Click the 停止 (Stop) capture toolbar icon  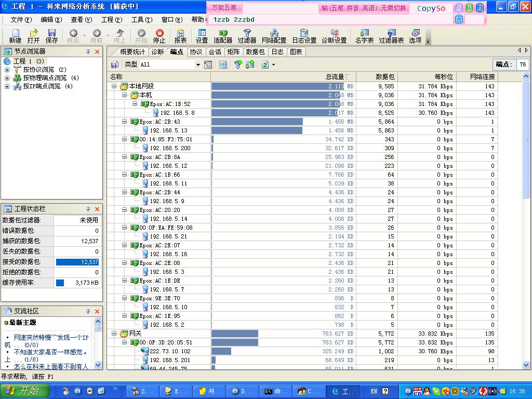159,36
